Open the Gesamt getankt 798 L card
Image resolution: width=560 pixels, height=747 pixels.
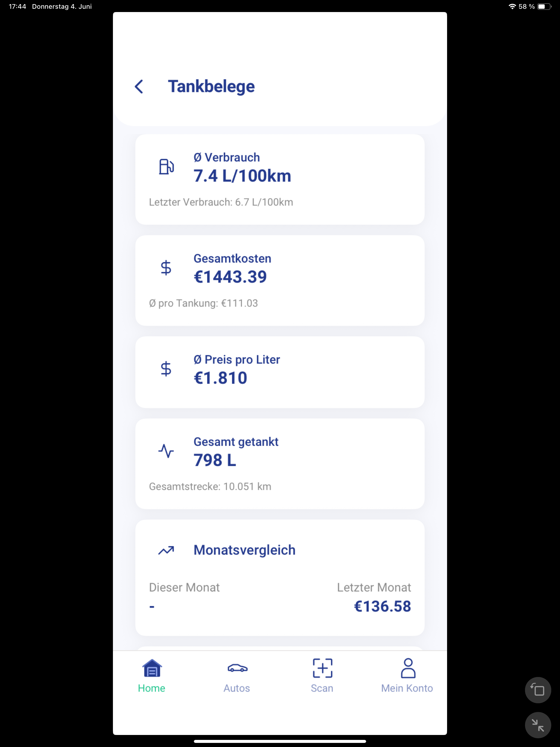click(280, 464)
